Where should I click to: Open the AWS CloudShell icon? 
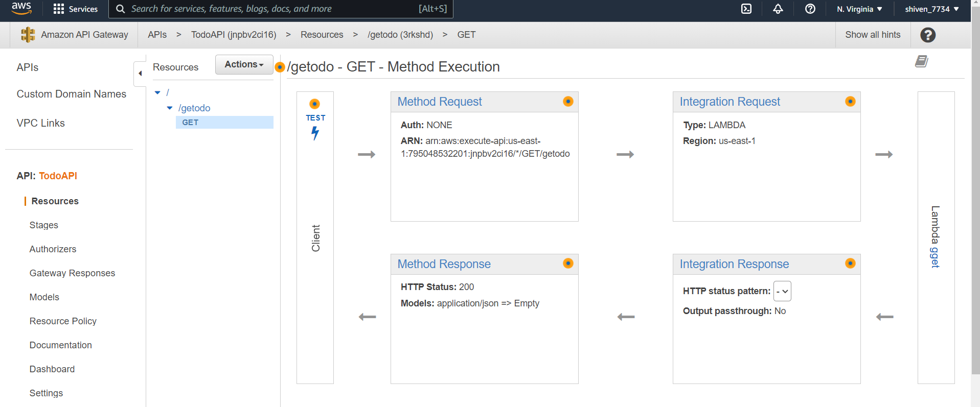[746, 9]
